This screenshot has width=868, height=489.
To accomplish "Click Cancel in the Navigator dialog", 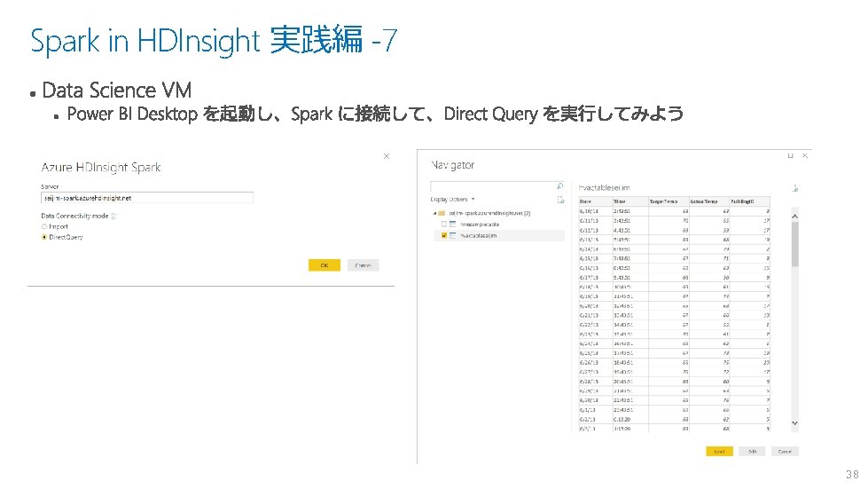I will 785,452.
